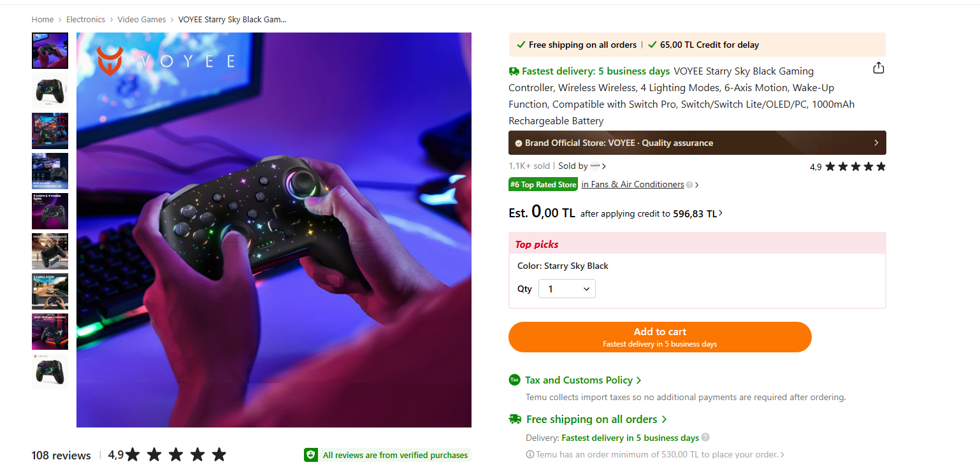Click the share icon beside the product title
The width and height of the screenshot is (980, 467).
click(x=878, y=68)
